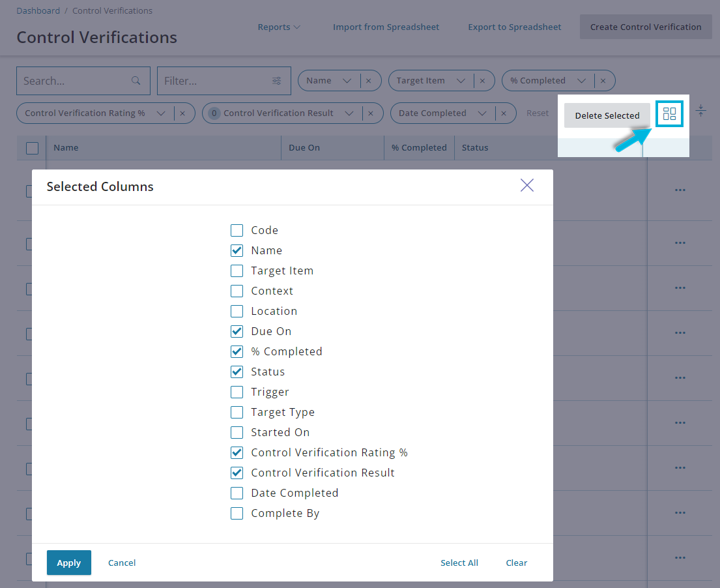Screen dimensions: 720x588
Task: Uncheck the Name column checkbox
Action: pos(237,250)
